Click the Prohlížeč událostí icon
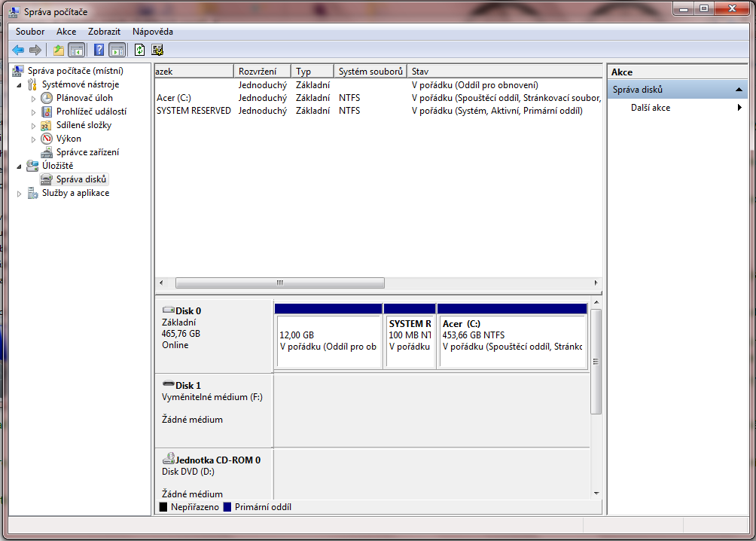The width and height of the screenshot is (756, 541). (47, 112)
